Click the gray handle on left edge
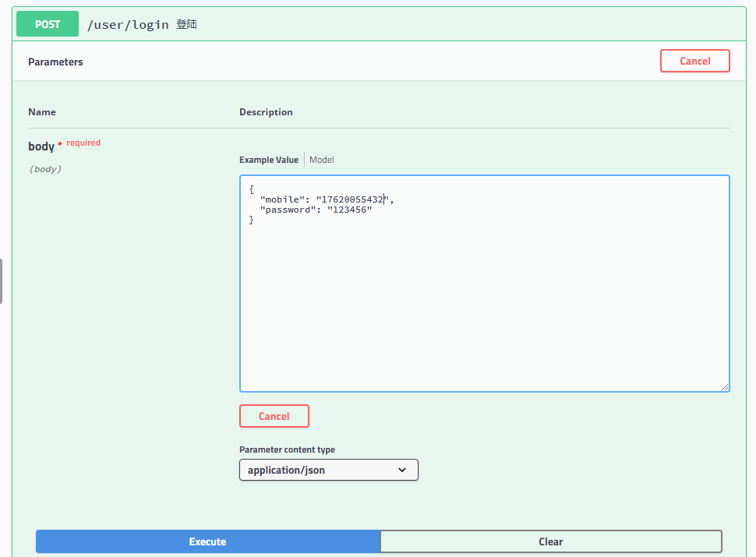 [x=2, y=281]
